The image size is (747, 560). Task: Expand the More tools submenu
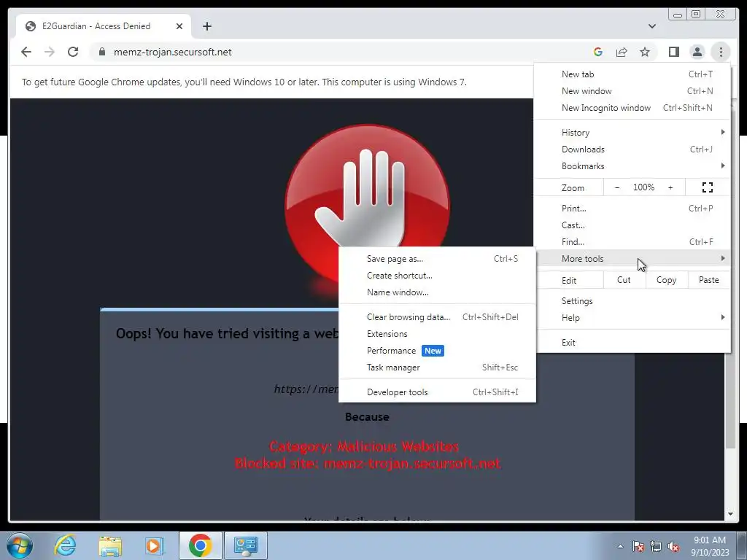(x=632, y=259)
